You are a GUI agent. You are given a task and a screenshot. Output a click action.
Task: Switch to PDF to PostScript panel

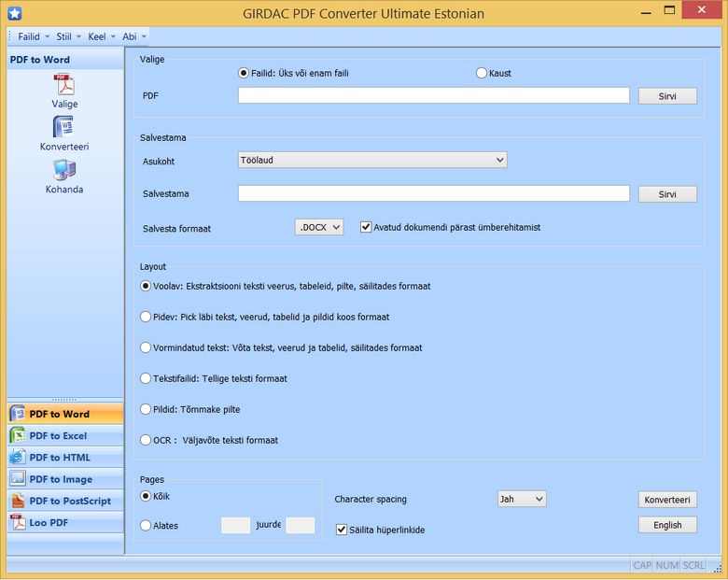tap(65, 501)
